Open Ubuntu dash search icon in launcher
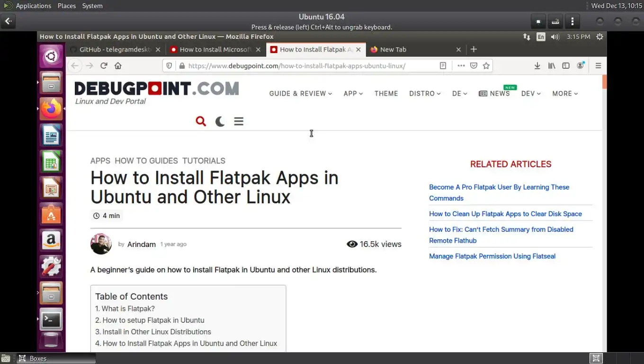 tap(51, 57)
